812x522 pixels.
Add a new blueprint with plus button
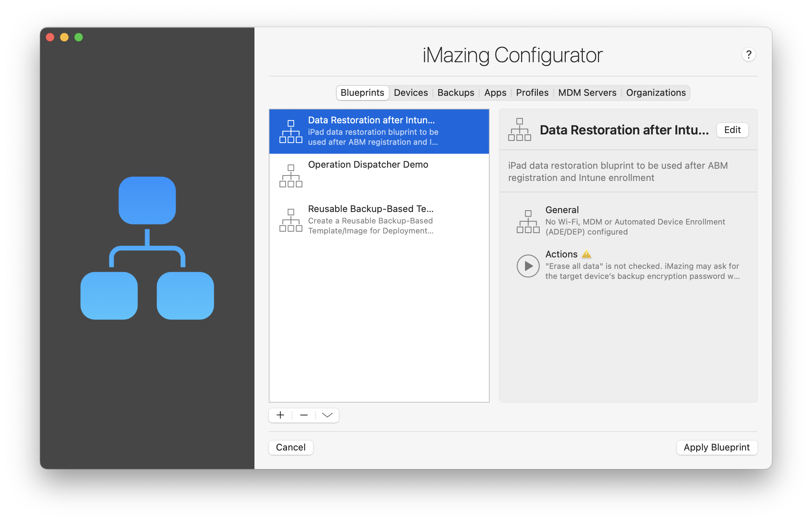point(281,415)
